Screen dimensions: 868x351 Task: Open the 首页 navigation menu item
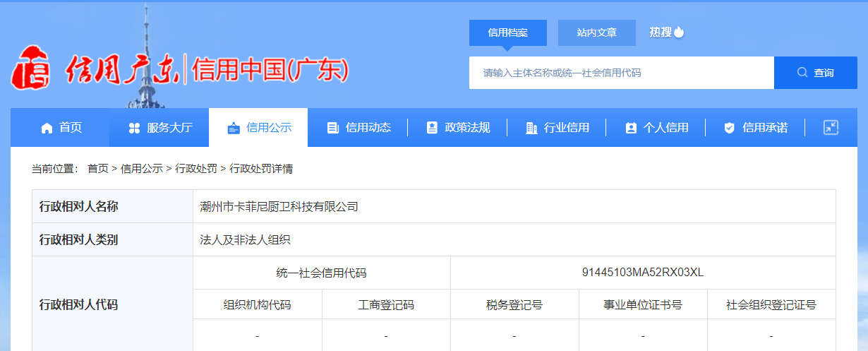[61, 128]
